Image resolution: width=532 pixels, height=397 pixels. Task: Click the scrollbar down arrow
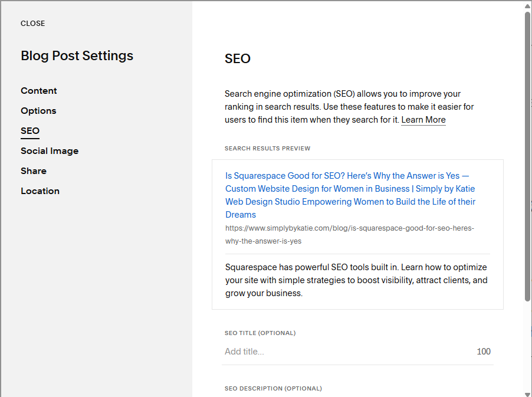[527, 393]
